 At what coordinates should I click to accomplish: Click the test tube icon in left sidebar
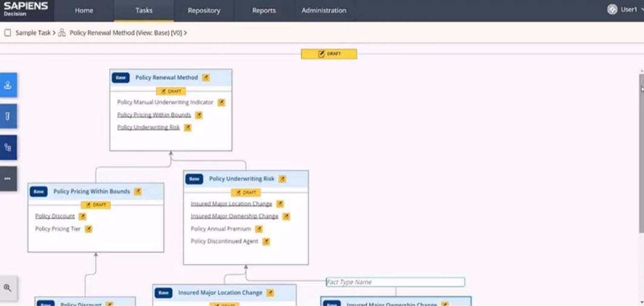point(8,116)
